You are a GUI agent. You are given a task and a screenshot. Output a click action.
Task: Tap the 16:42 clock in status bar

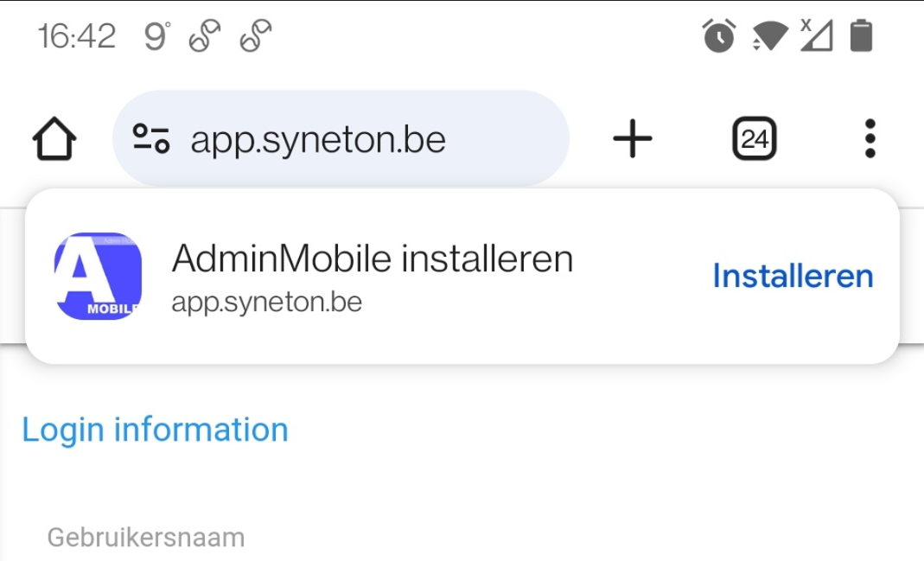click(x=77, y=36)
